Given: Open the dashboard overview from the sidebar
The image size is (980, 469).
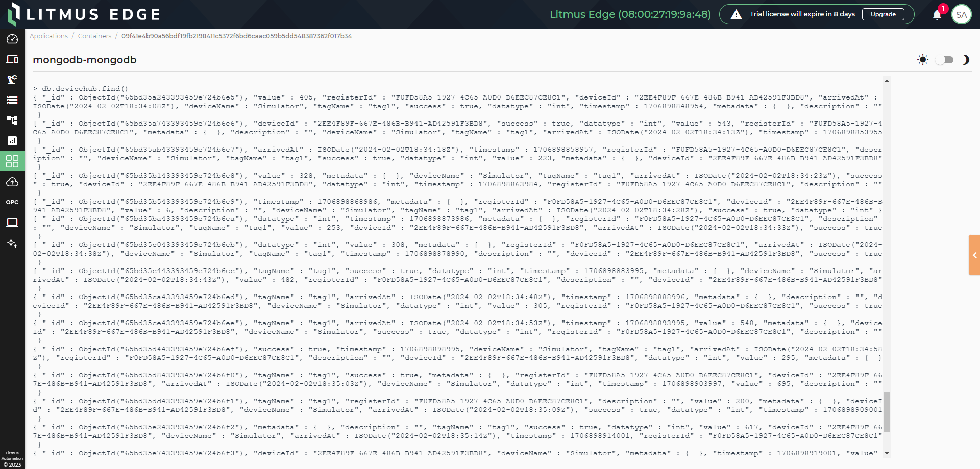Looking at the screenshot, I should tap(12, 39).
